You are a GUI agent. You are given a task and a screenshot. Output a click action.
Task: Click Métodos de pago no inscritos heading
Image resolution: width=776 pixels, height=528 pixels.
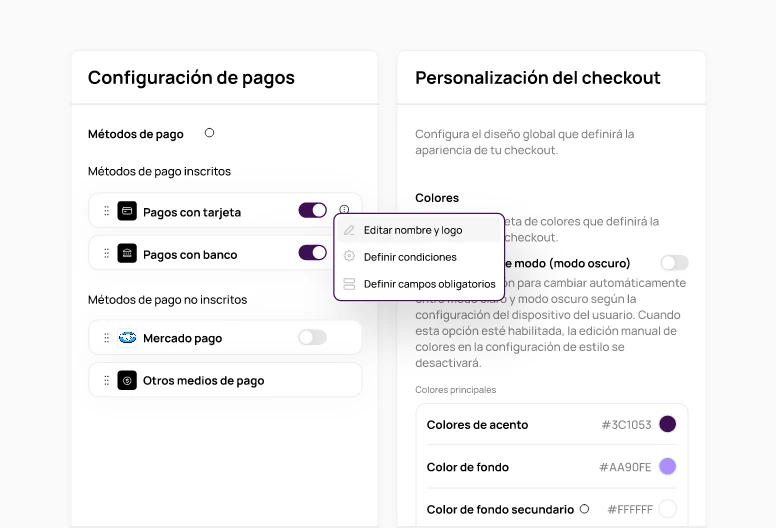click(x=167, y=300)
